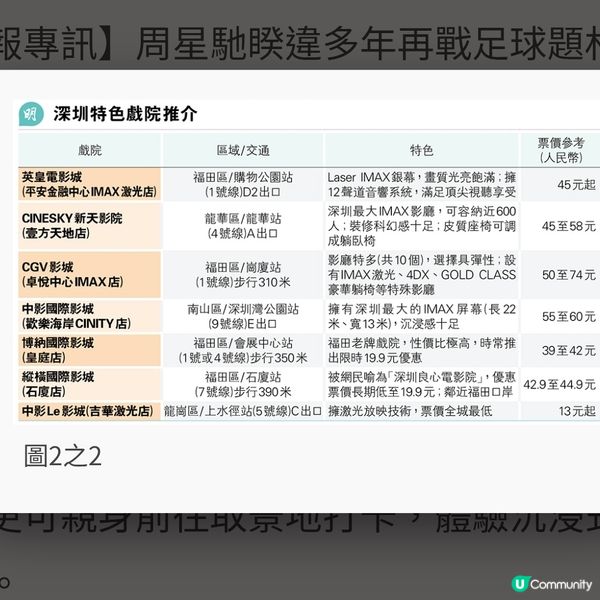Click the 福田區/石廈站 location cell
The image size is (600, 600).
click(243, 384)
